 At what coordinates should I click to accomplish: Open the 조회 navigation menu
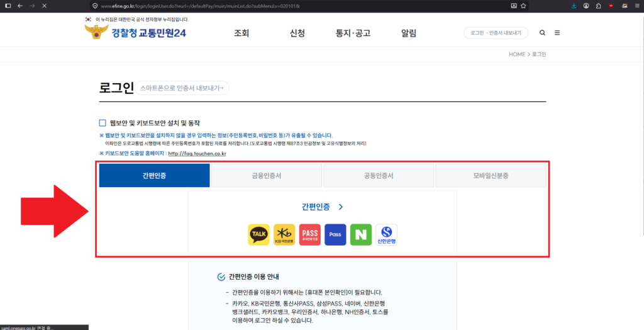click(x=241, y=33)
